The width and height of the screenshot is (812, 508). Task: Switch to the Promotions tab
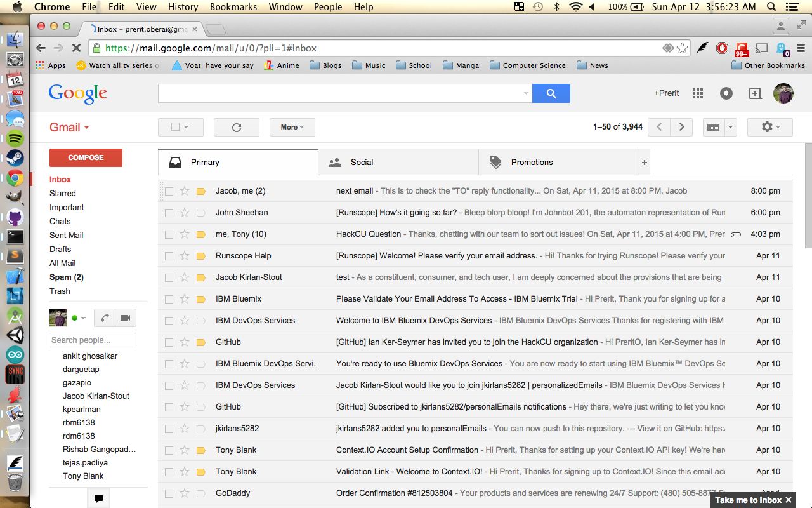click(x=559, y=163)
